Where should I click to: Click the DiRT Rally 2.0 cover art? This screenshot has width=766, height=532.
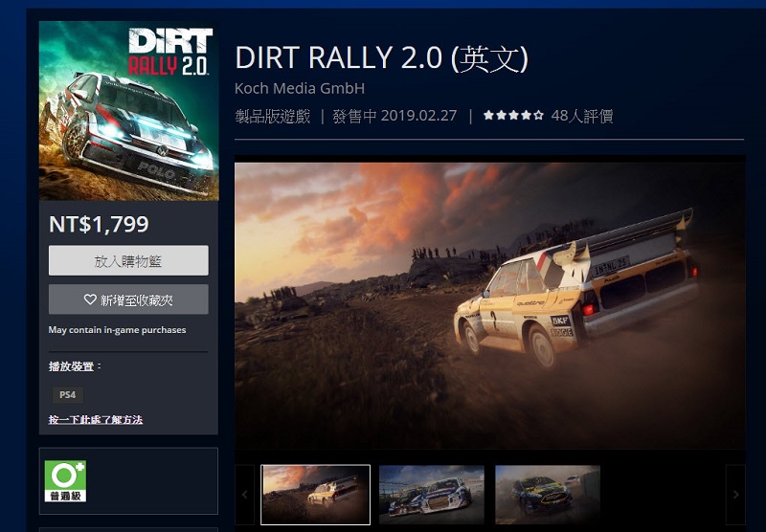pyautogui.click(x=128, y=111)
